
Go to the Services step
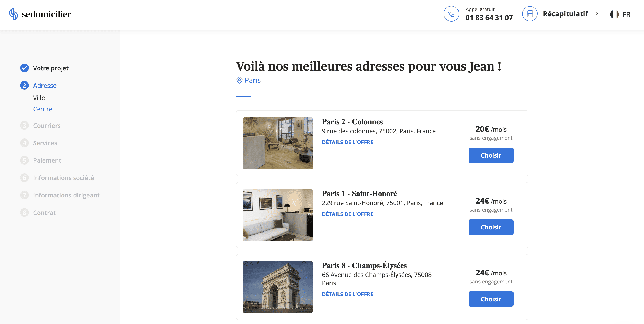tap(45, 143)
